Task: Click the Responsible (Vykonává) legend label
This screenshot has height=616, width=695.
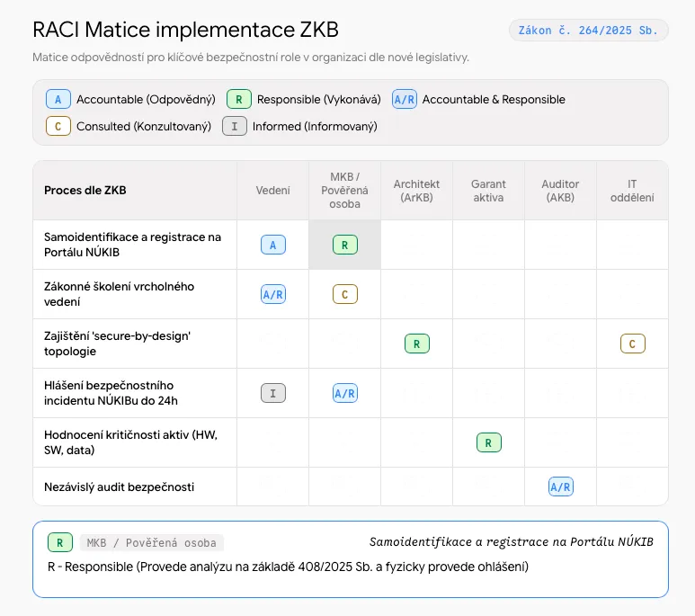Action: (x=318, y=99)
